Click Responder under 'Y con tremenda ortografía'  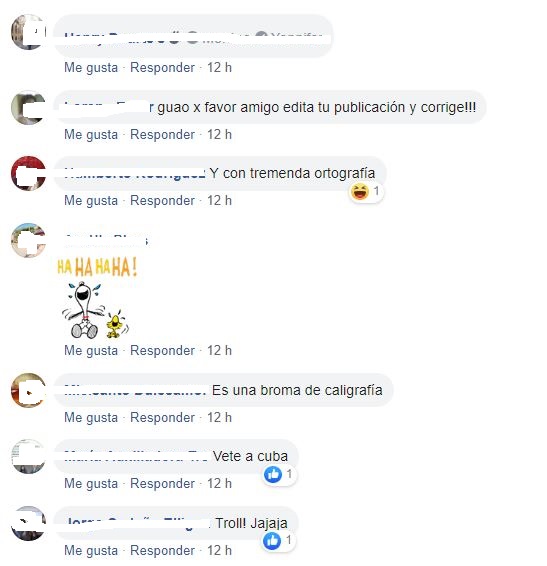162,201
